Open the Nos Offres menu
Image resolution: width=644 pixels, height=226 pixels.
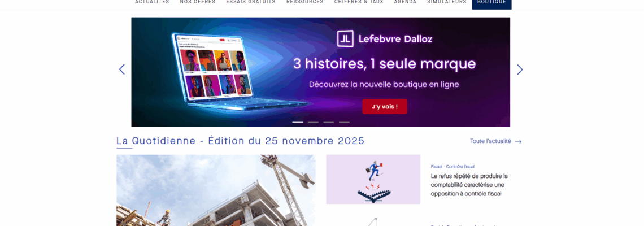[198, 2]
